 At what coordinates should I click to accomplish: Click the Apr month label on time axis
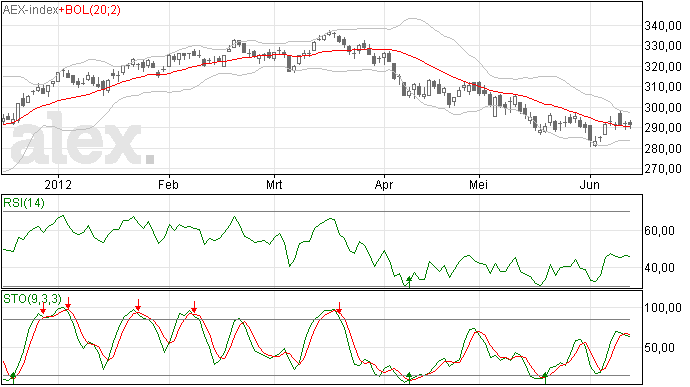coord(384,184)
